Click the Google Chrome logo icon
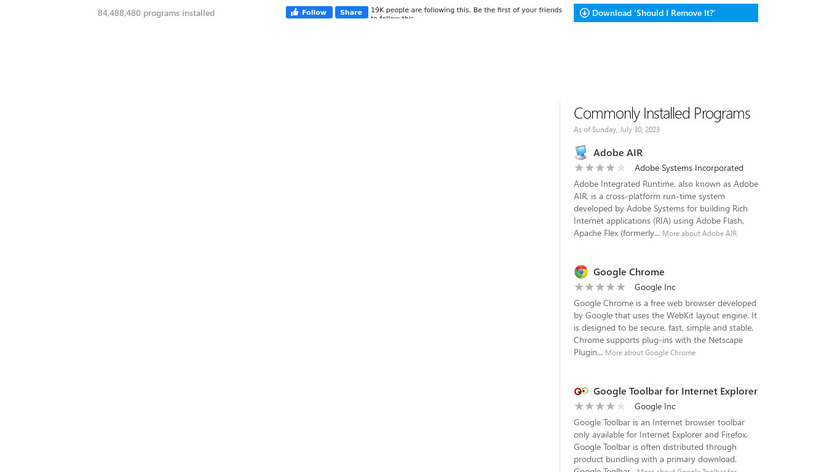The width and height of the screenshot is (840, 472). tap(581, 272)
